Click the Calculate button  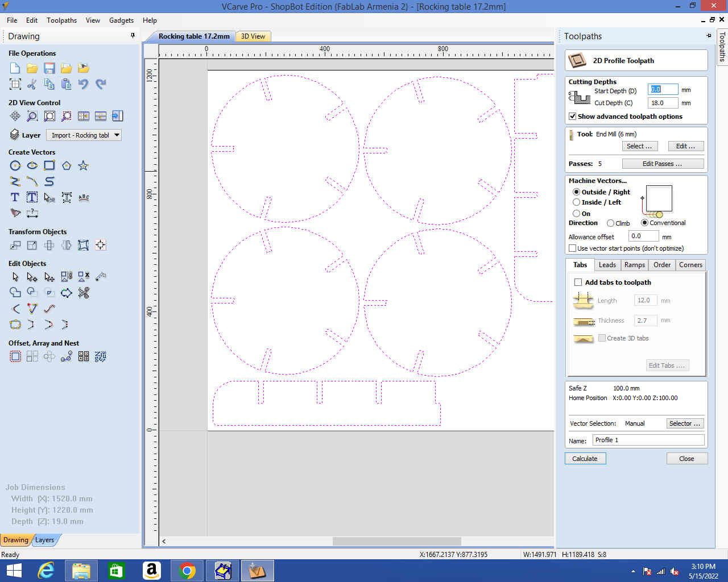coord(585,459)
